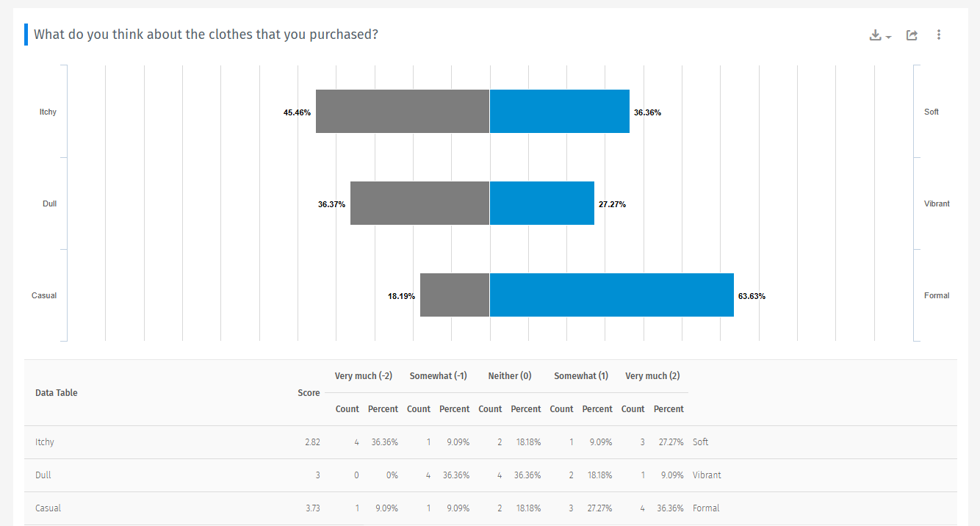Select the Casual row in the data table
Image resolution: width=980 pixels, height=526 pixels.
[294, 508]
